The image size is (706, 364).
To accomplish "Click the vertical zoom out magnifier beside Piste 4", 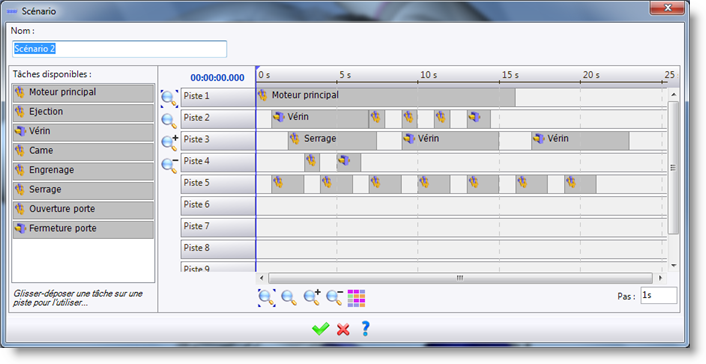I will tap(169, 165).
